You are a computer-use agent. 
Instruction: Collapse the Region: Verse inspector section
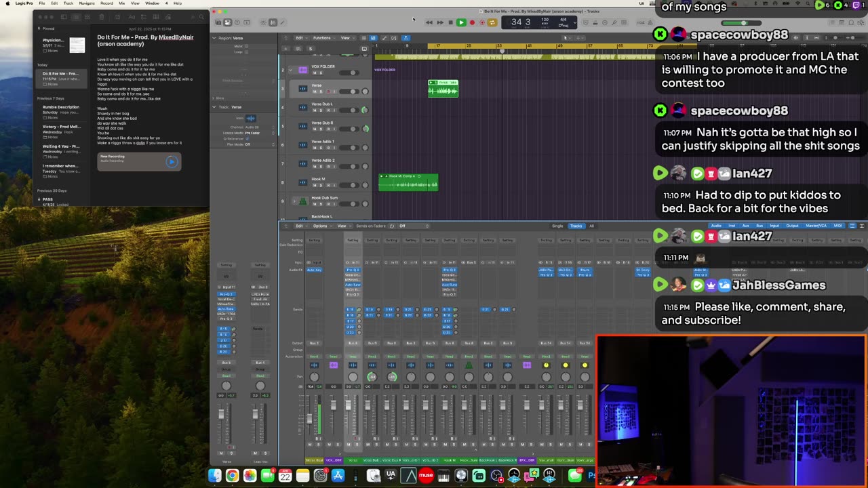215,38
